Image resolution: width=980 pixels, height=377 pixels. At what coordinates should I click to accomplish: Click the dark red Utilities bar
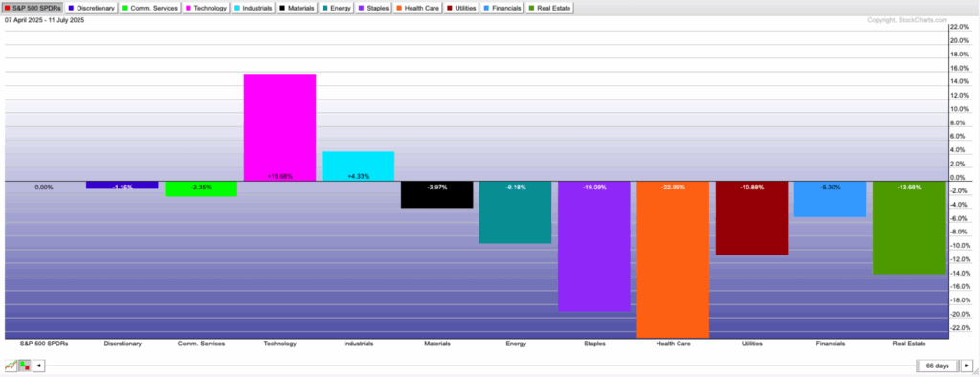[x=751, y=218]
